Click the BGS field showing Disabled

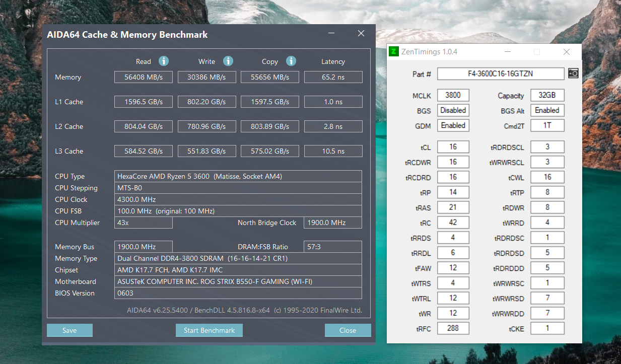[453, 110]
